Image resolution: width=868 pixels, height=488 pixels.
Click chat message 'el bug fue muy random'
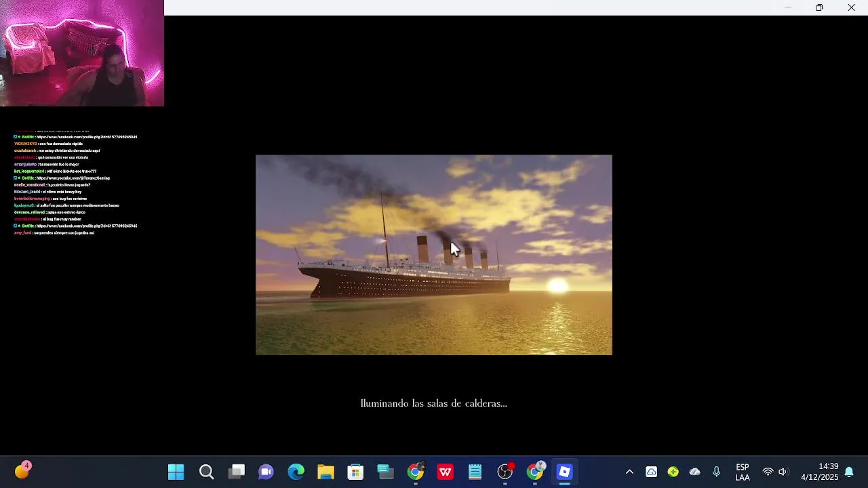(x=62, y=219)
